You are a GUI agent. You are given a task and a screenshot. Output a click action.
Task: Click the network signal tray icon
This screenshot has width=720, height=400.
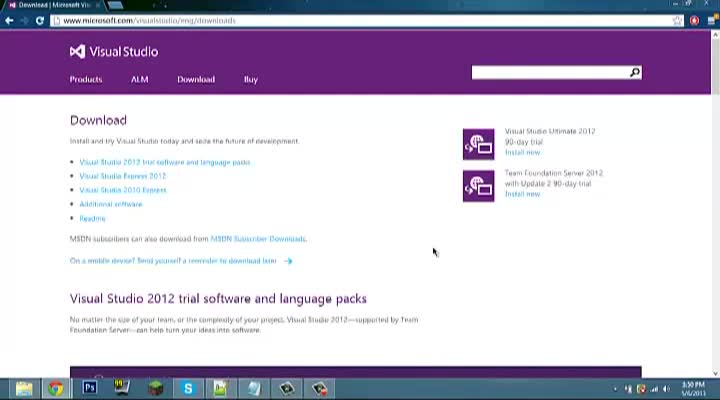(x=654, y=389)
